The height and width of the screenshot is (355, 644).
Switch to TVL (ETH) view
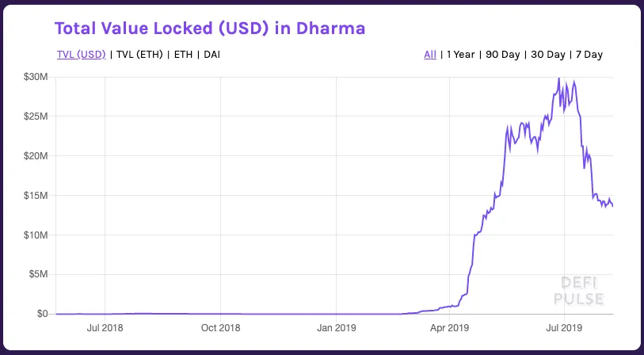coord(139,54)
